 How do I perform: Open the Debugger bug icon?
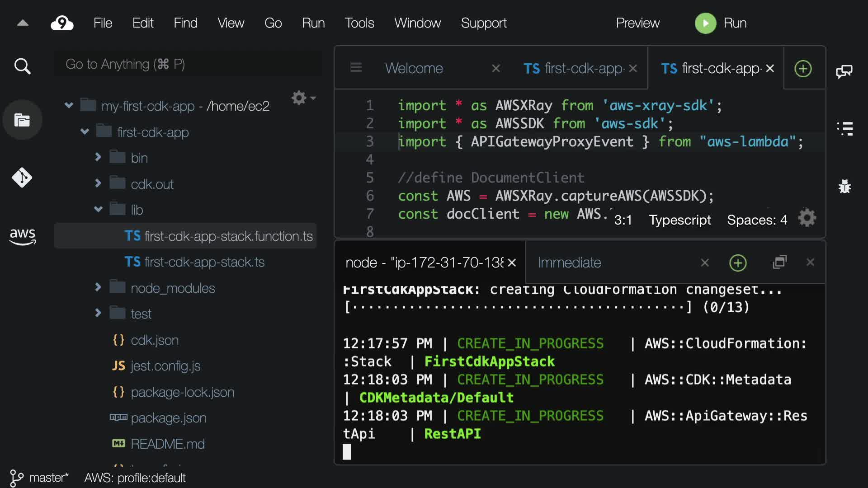pos(844,186)
